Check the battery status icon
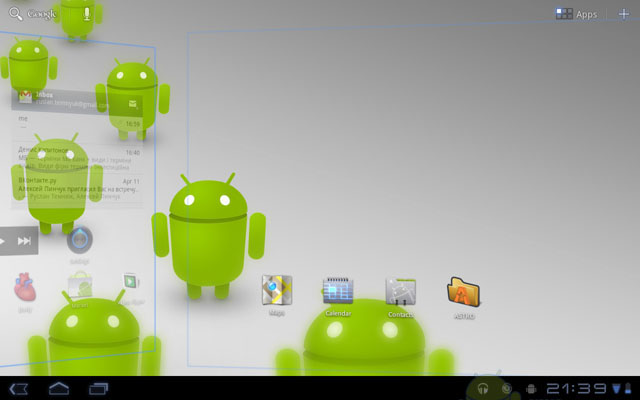The width and height of the screenshot is (640, 400). click(x=629, y=389)
